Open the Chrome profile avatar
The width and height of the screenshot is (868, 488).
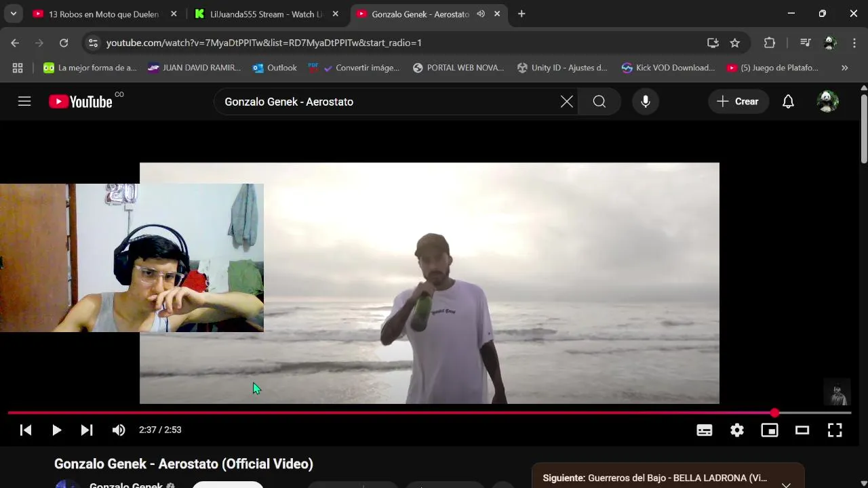pyautogui.click(x=829, y=43)
